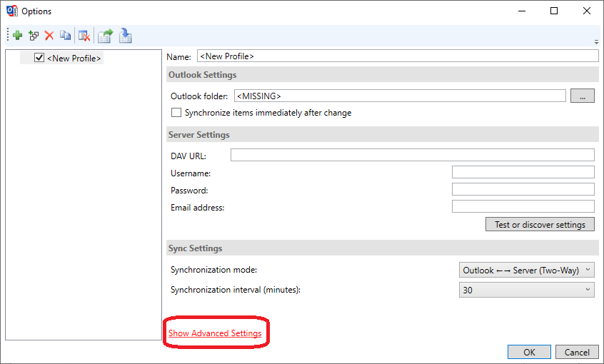Image resolution: width=604 pixels, height=364 pixels.
Task: Click the export profiles icon
Action: [106, 35]
